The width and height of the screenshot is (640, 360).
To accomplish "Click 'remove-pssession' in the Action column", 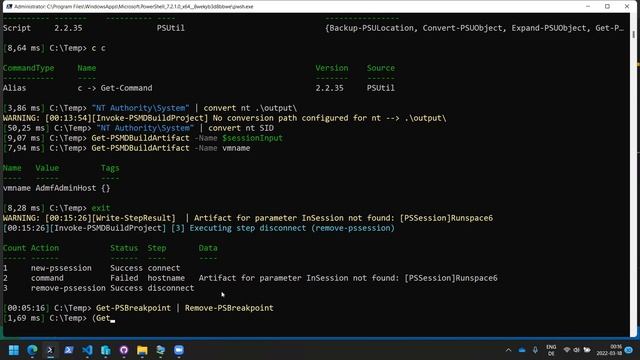I will click(x=68, y=288).
